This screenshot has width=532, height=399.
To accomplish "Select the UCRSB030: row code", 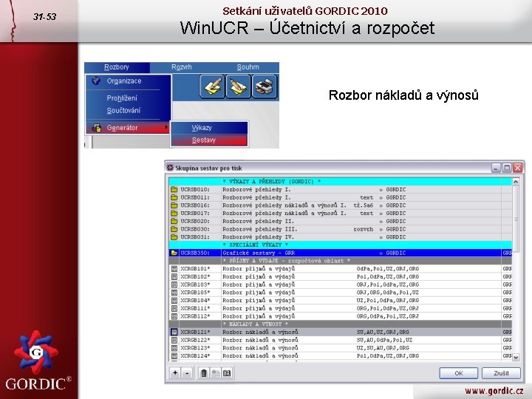I will (x=195, y=229).
